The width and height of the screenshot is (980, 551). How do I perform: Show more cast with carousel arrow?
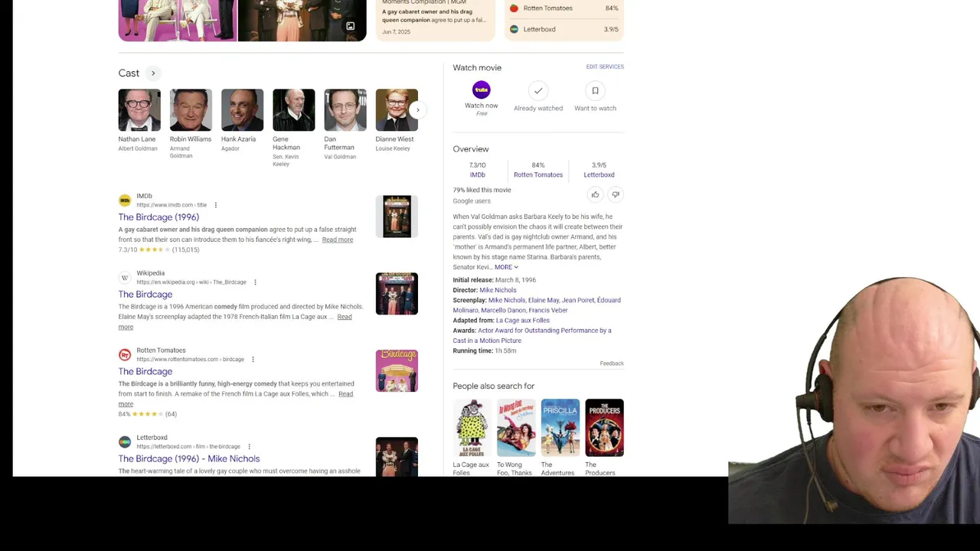pos(417,110)
